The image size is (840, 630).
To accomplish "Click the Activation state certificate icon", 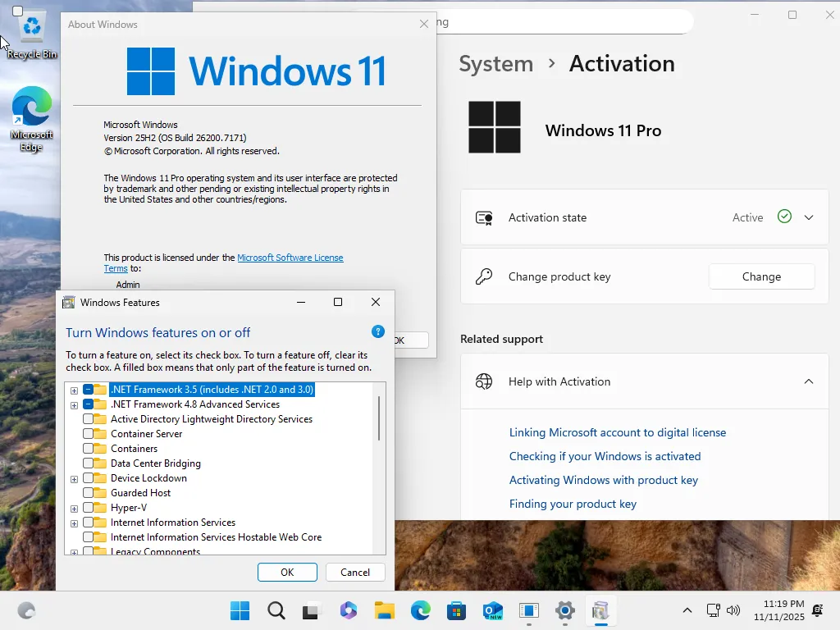I will click(x=484, y=217).
